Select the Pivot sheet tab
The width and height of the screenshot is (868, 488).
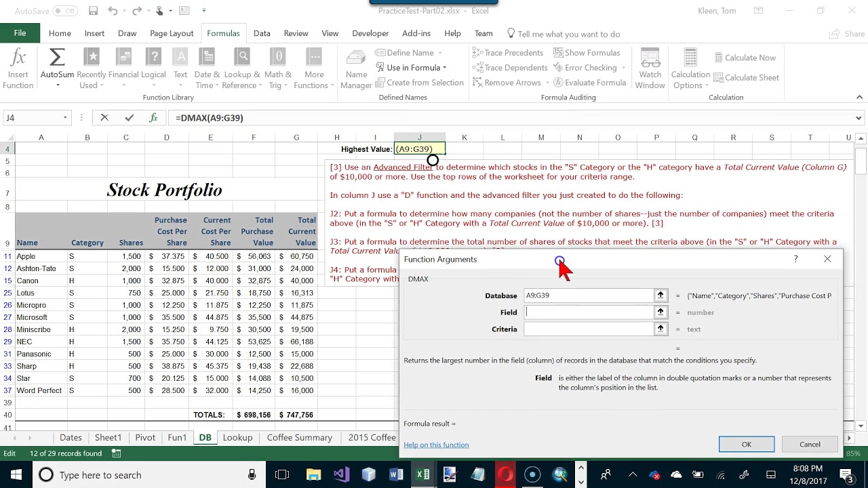pos(145,438)
